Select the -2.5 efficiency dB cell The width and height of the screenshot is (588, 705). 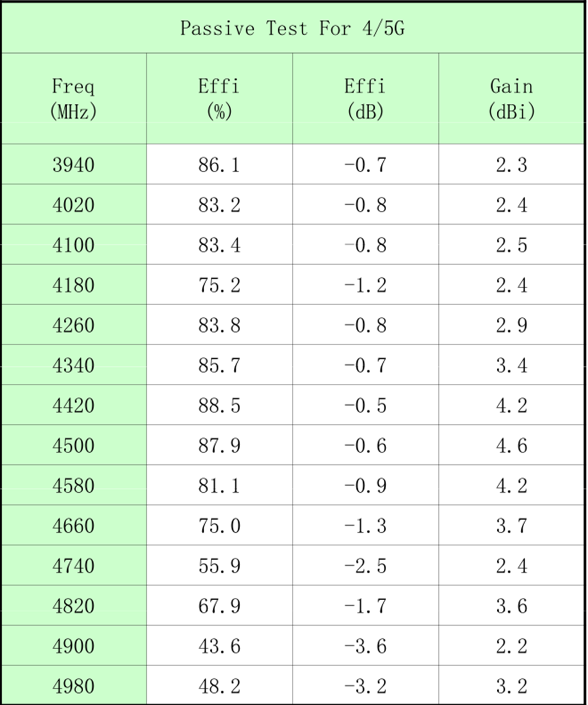[x=365, y=566]
